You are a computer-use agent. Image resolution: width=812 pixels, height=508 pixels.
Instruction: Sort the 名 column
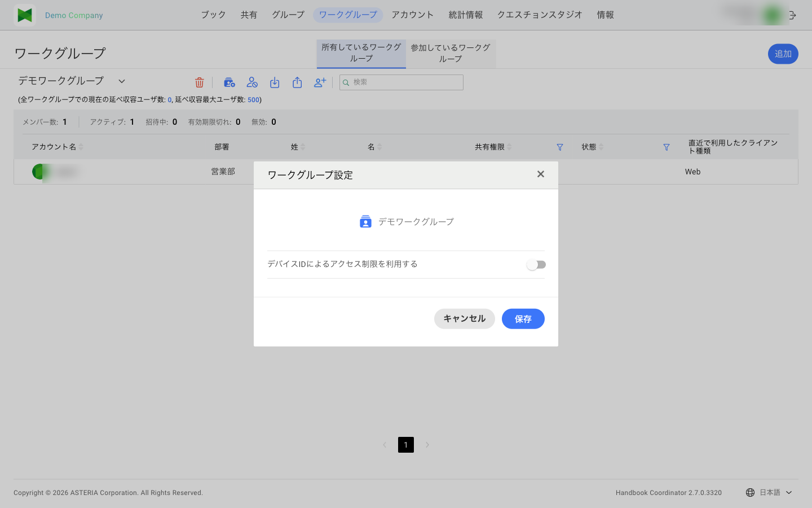click(x=379, y=147)
